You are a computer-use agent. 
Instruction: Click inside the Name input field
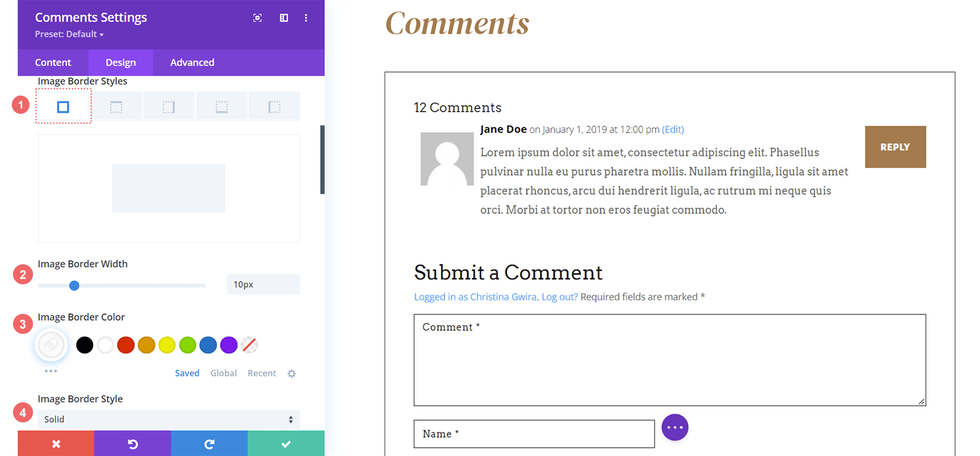click(534, 434)
